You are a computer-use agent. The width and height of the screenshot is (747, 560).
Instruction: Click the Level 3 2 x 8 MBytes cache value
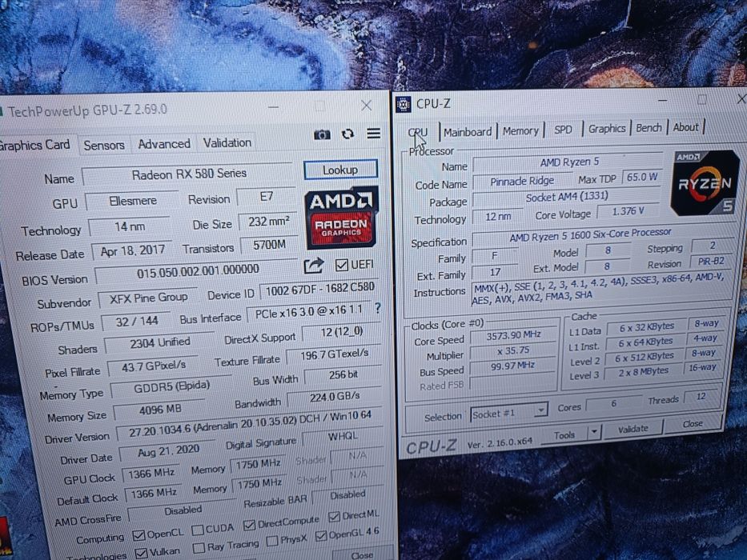(644, 372)
